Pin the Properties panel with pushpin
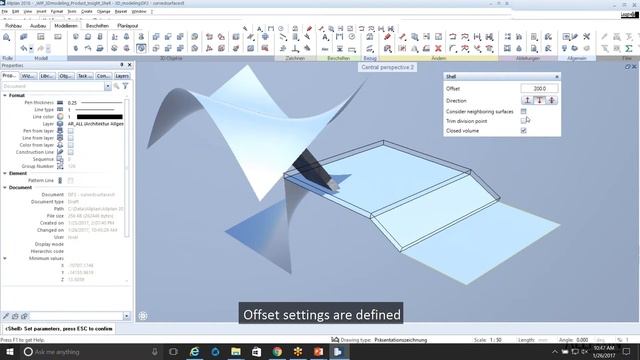 (x=122, y=65)
